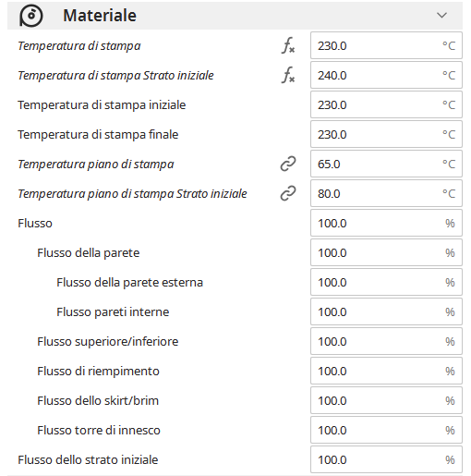The height and width of the screenshot is (476, 471).
Task: Click the Flusso superiore/inferiore value box
Action: [386, 341]
